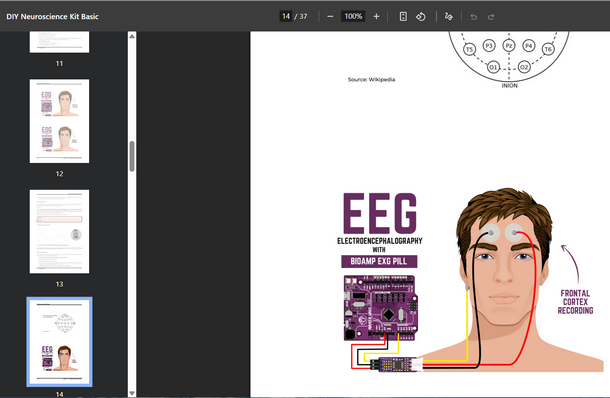Click the 'BIOAMP EXG PILL' label
The height and width of the screenshot is (398, 610).
point(379,261)
